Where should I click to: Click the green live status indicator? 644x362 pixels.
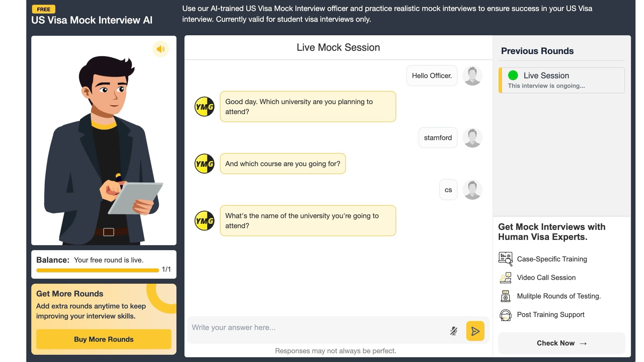tap(513, 75)
